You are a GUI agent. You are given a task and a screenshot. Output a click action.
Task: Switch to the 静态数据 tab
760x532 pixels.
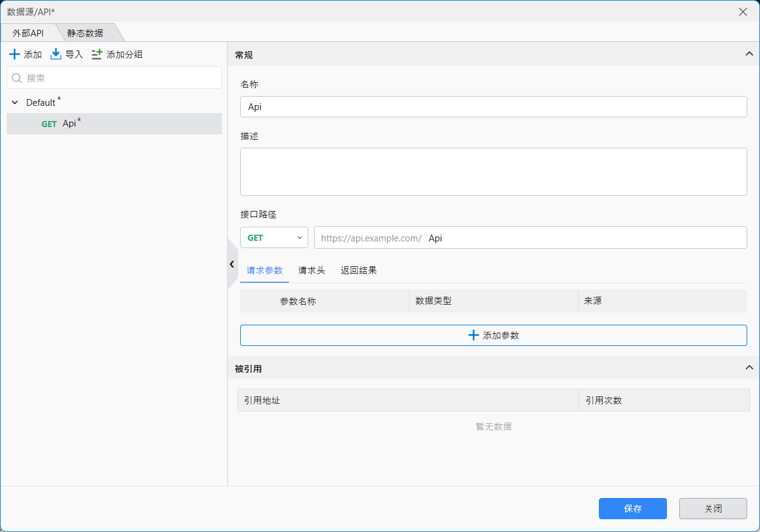(x=85, y=33)
